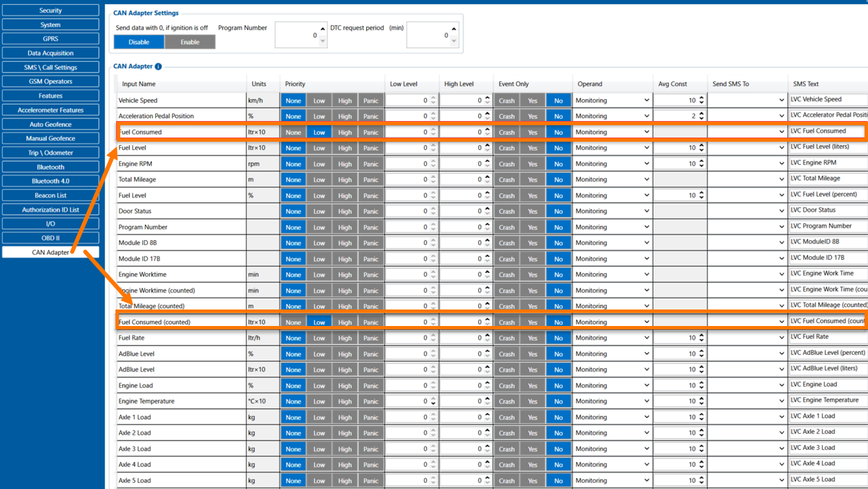Click the CAN Adapter info icon
The image size is (868, 489).
[x=158, y=67]
